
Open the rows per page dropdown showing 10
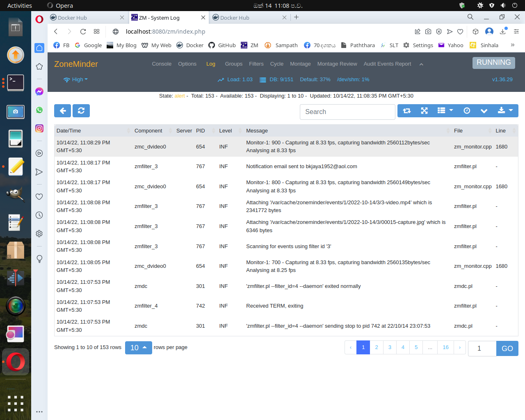139,348
